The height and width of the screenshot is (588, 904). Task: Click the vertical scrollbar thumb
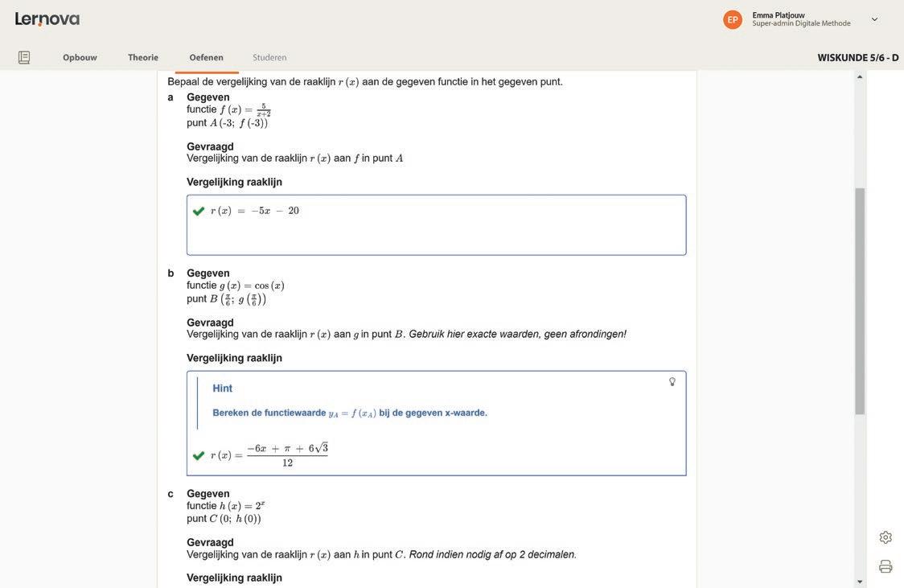point(860,301)
